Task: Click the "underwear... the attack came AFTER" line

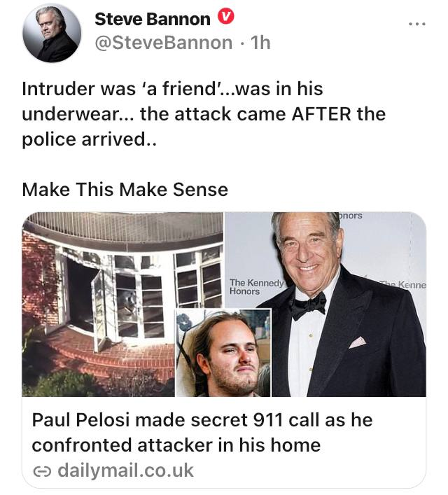Action: click(x=204, y=113)
